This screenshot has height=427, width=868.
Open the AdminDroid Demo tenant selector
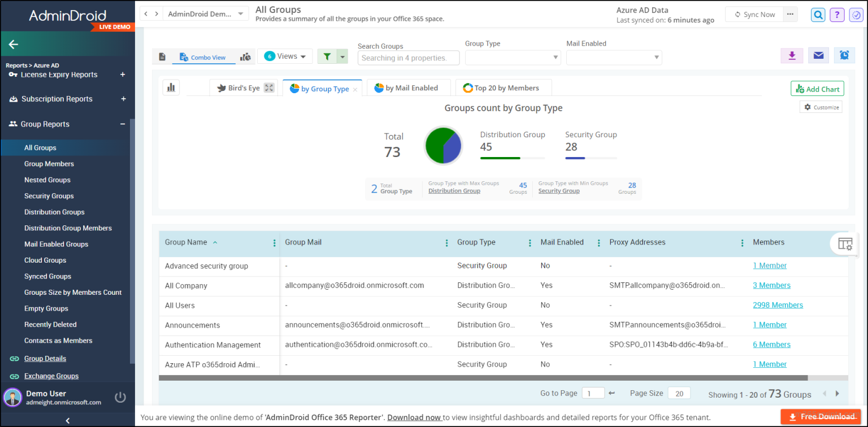(x=206, y=13)
